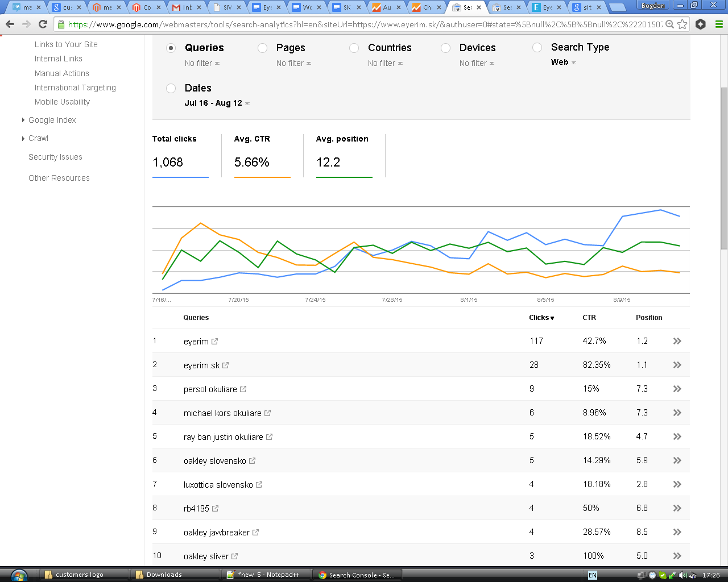Click the luxottica slovensko query text
Image resolution: width=728 pixels, height=582 pixels.
[x=218, y=485]
